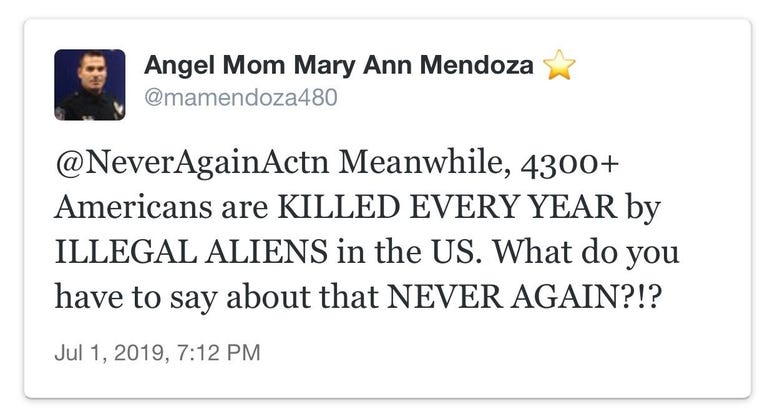Click the 7:12 PM time text
The image size is (775, 414).
218,353
